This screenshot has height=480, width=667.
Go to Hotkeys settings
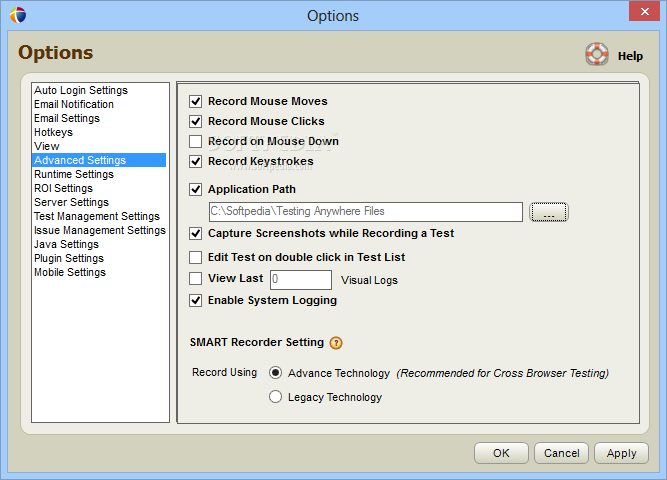point(53,132)
